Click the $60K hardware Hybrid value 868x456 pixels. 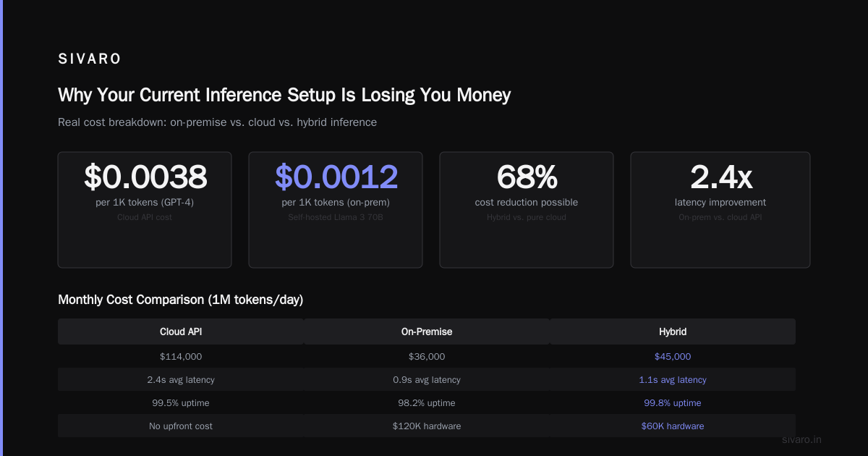[x=673, y=426]
